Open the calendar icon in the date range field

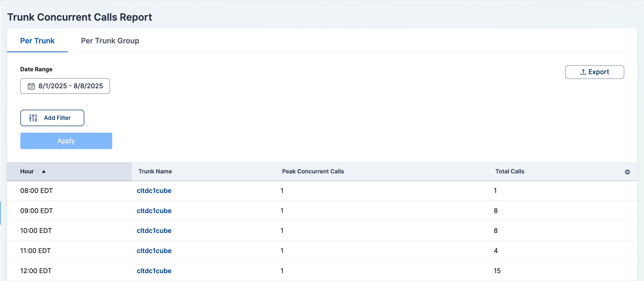(x=31, y=86)
